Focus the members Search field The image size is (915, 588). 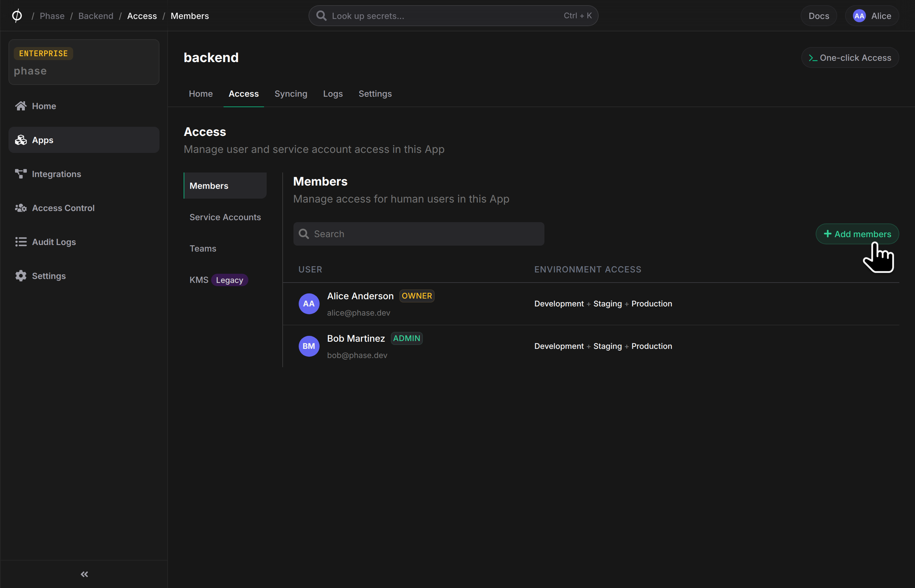419,234
